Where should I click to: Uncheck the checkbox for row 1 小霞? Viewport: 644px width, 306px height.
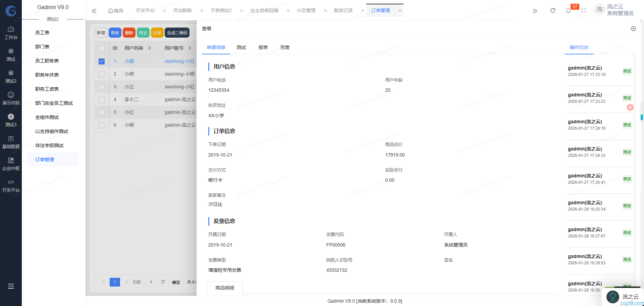tap(102, 61)
